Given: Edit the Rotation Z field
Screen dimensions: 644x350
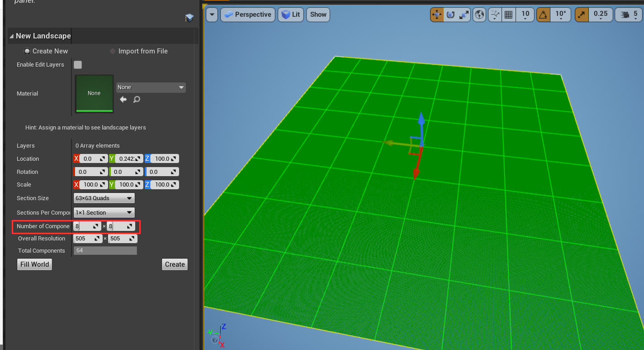Looking at the screenshot, I should coord(162,172).
